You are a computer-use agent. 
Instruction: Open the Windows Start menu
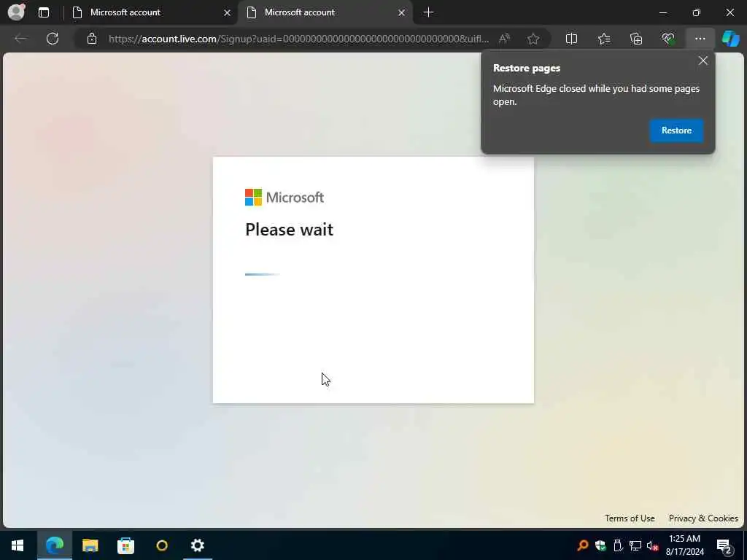(x=18, y=545)
